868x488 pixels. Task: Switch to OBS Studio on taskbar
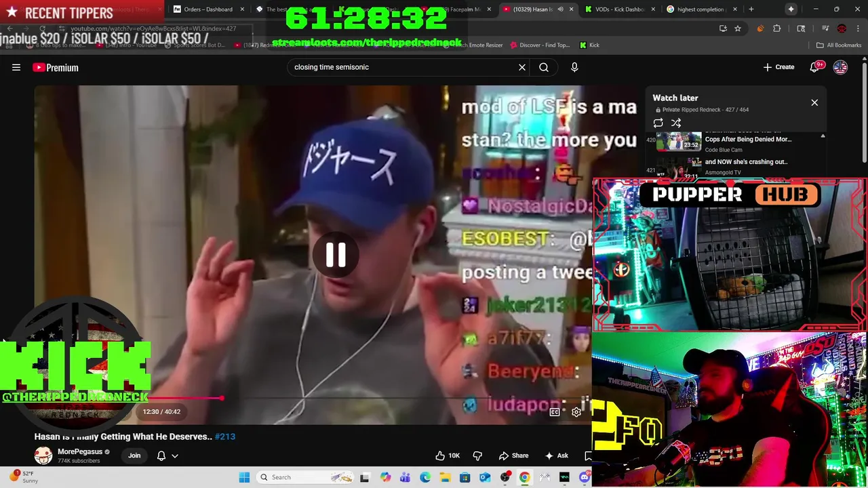(x=505, y=477)
